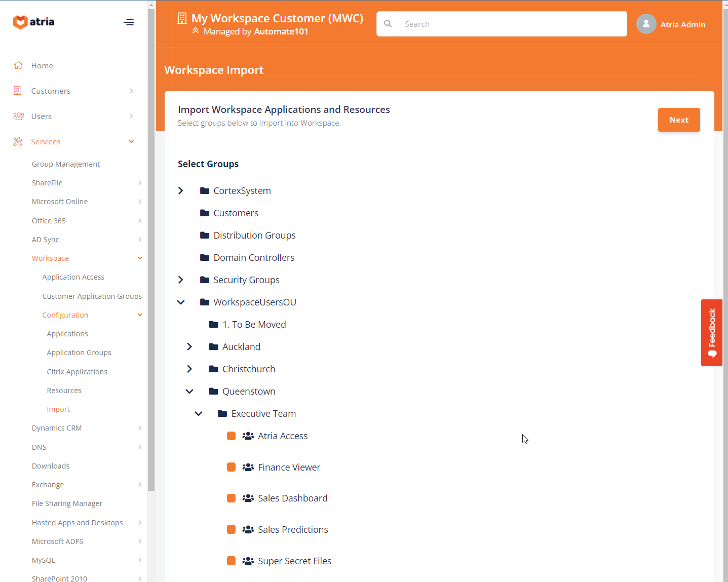This screenshot has height=582, width=728.
Task: Click the Executive Team folder icon
Action: [x=222, y=413]
